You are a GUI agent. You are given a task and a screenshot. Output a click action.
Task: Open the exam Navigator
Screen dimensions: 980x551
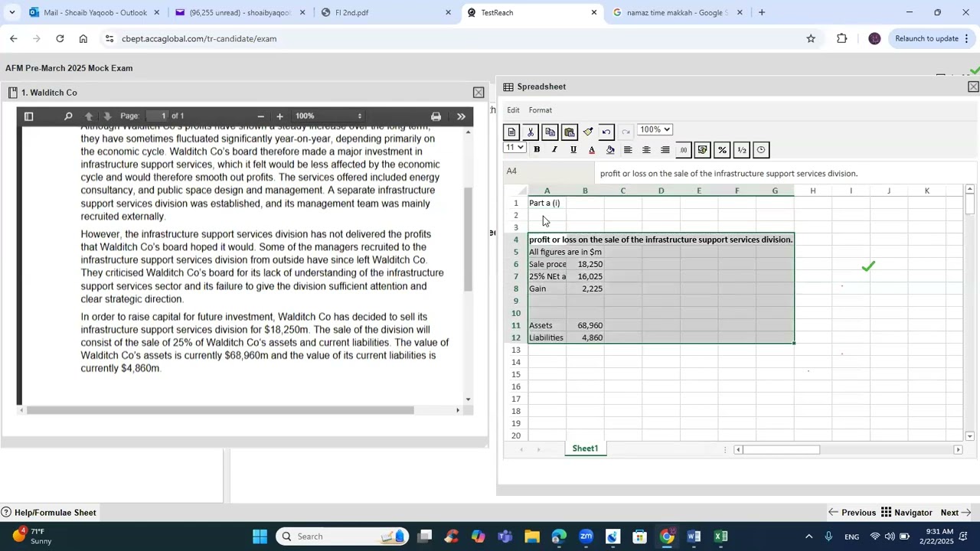coord(906,513)
